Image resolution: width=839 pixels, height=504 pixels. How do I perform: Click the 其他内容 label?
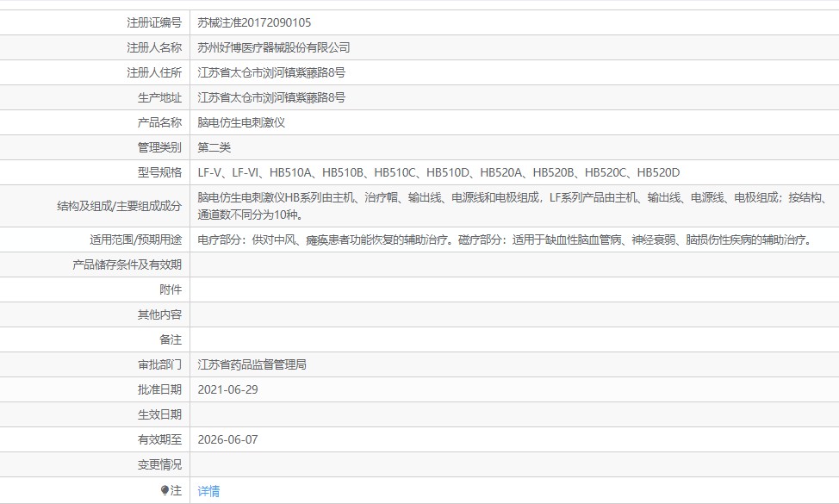point(159,314)
